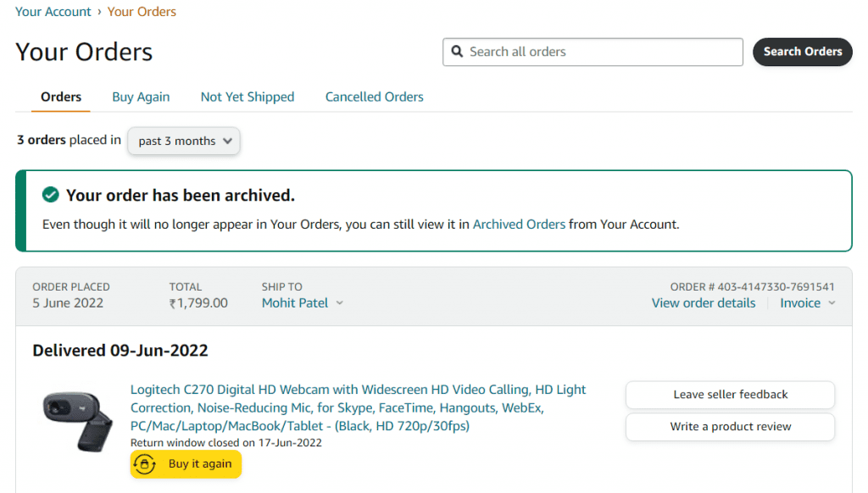Open the Your Account breadcrumb link
Screen dimensions: 868x493
[x=53, y=12]
